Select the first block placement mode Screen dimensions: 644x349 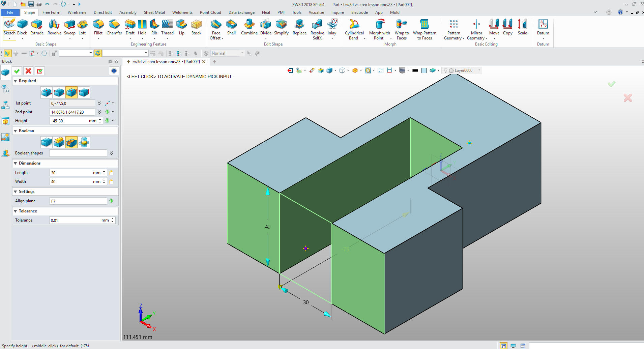pyautogui.click(x=47, y=92)
